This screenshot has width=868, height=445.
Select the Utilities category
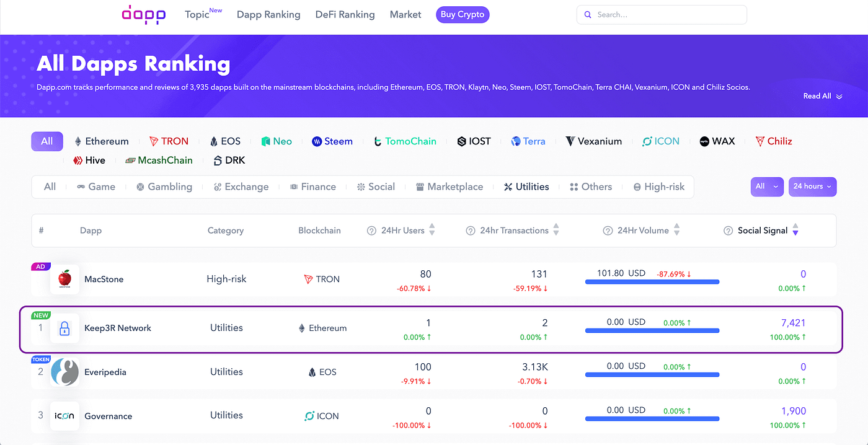526,187
